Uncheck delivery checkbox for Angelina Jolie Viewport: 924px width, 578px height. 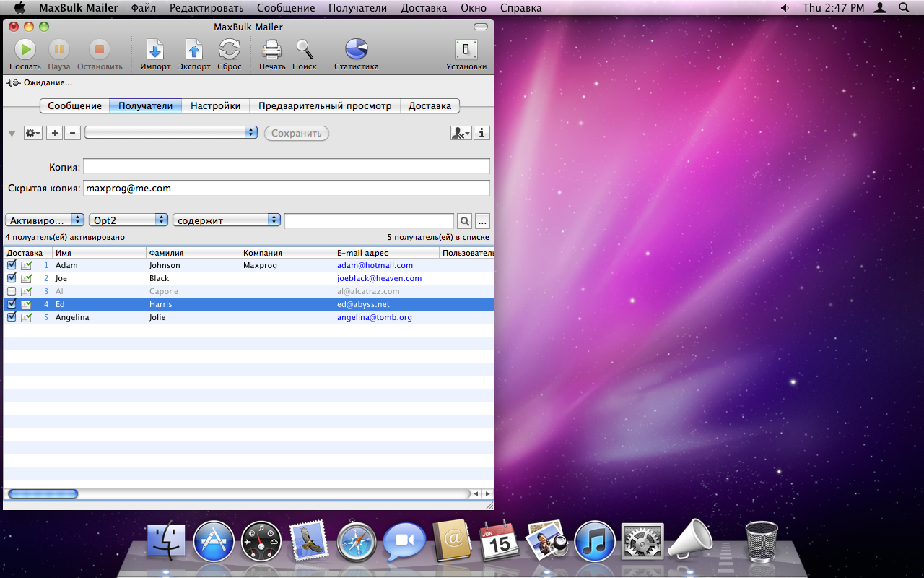(12, 317)
